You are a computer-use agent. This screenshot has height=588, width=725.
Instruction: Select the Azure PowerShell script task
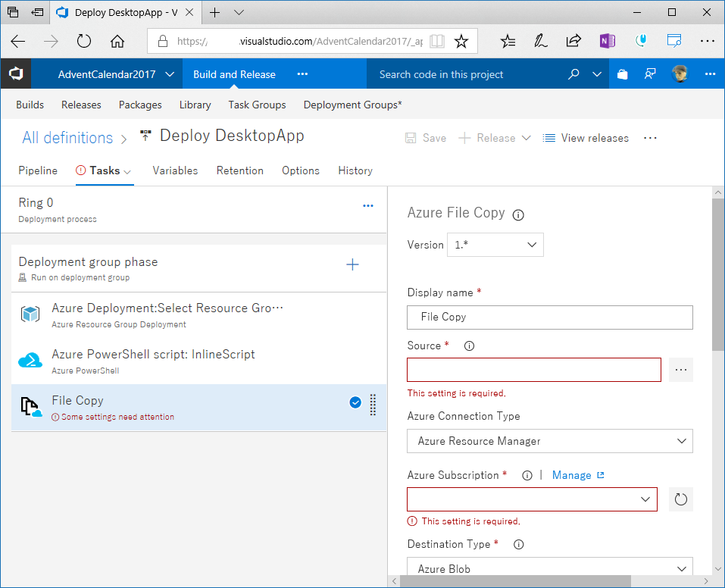pyautogui.click(x=198, y=361)
